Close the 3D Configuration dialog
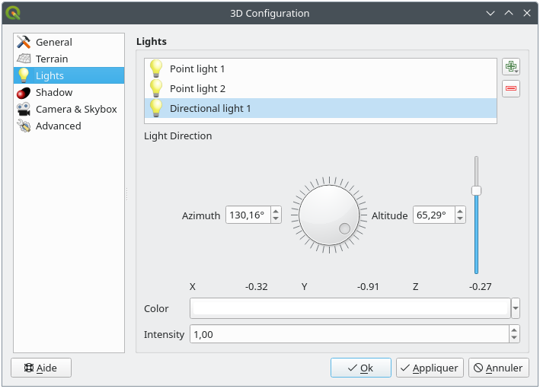 pyautogui.click(x=527, y=13)
